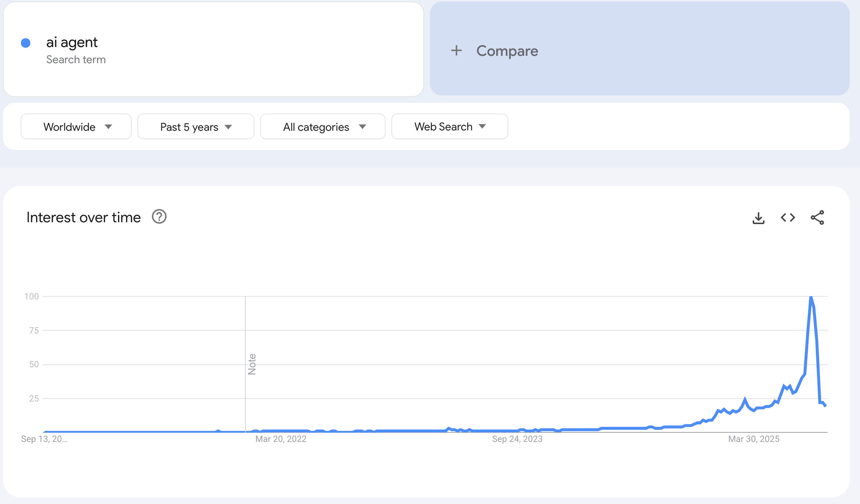This screenshot has height=504, width=860.
Task: Open the Worldwide region dropdown
Action: pos(76,126)
